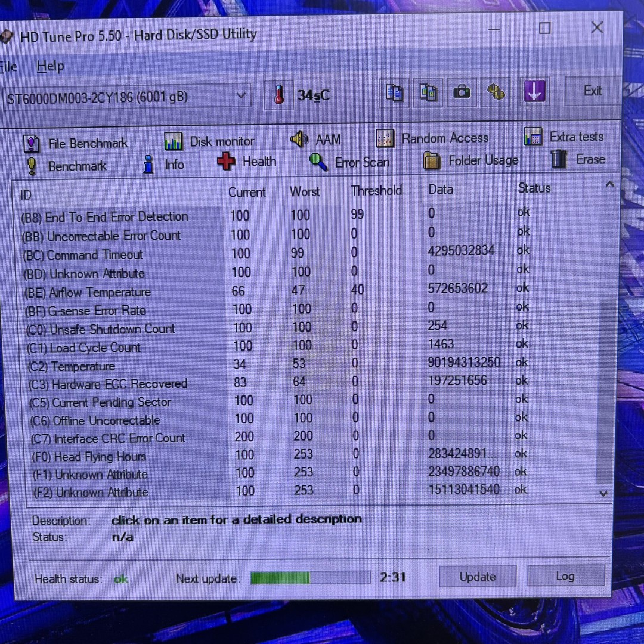
Task: Click the Exit button
Action: pyautogui.click(x=592, y=91)
